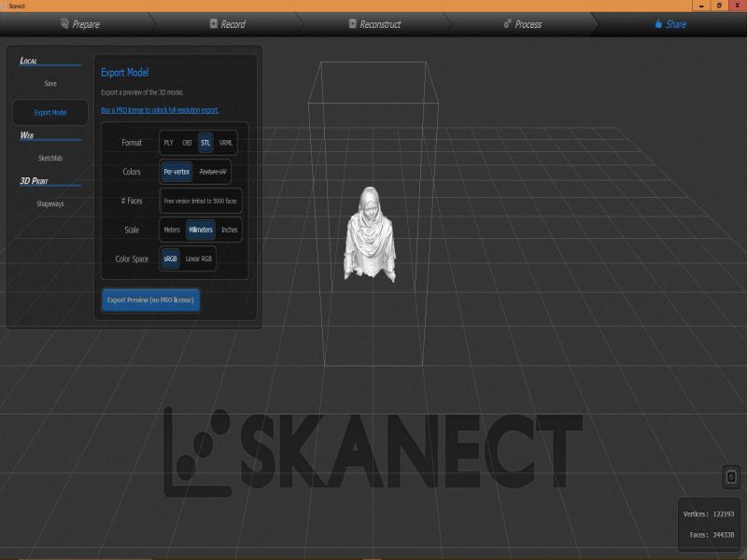The height and width of the screenshot is (560, 747).
Task: Click the Scale label
Action: (x=132, y=230)
